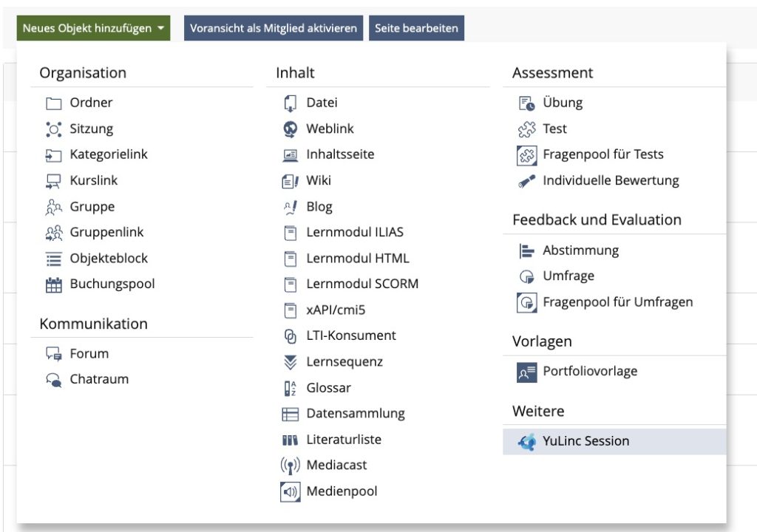
Task: Open the Chatraum menu entry
Action: (x=99, y=380)
